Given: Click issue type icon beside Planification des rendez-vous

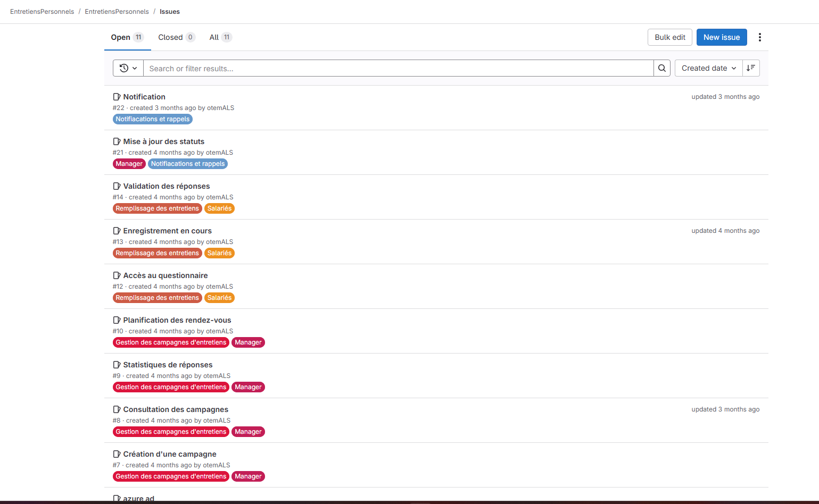Looking at the screenshot, I should (x=117, y=320).
